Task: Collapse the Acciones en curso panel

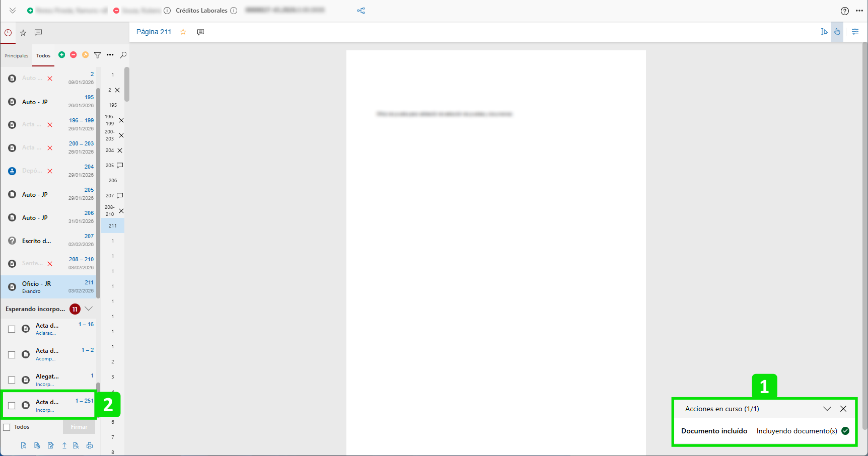Action: pyautogui.click(x=827, y=409)
